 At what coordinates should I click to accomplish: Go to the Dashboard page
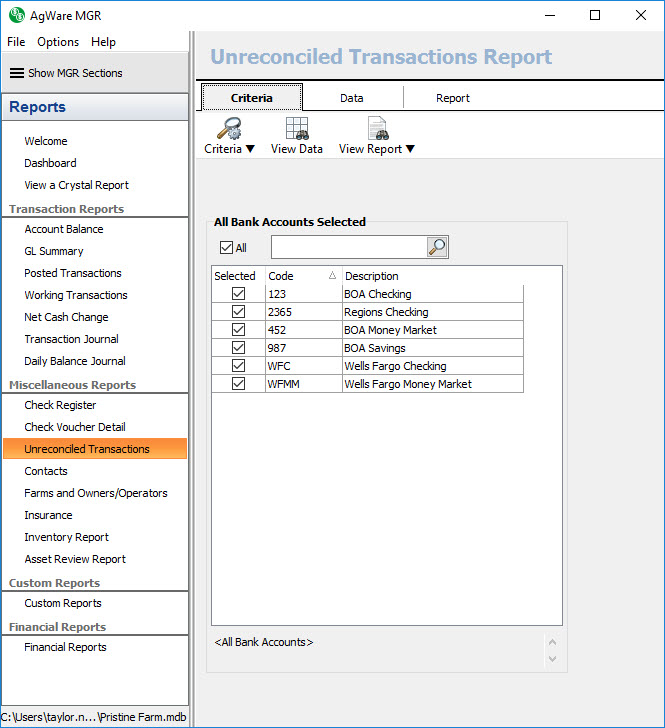pyautogui.click(x=50, y=163)
